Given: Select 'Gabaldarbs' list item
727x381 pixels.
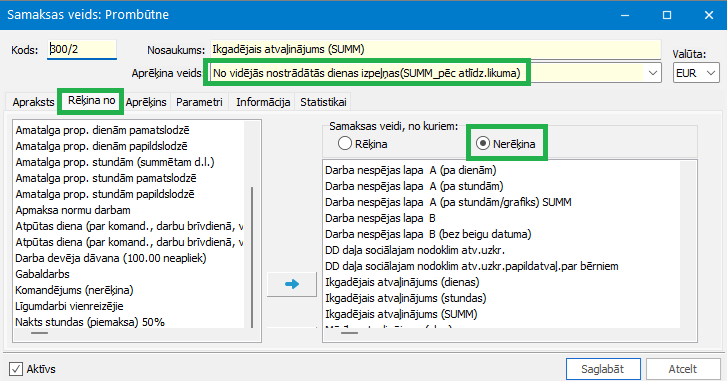Looking at the screenshot, I should click(x=42, y=274).
